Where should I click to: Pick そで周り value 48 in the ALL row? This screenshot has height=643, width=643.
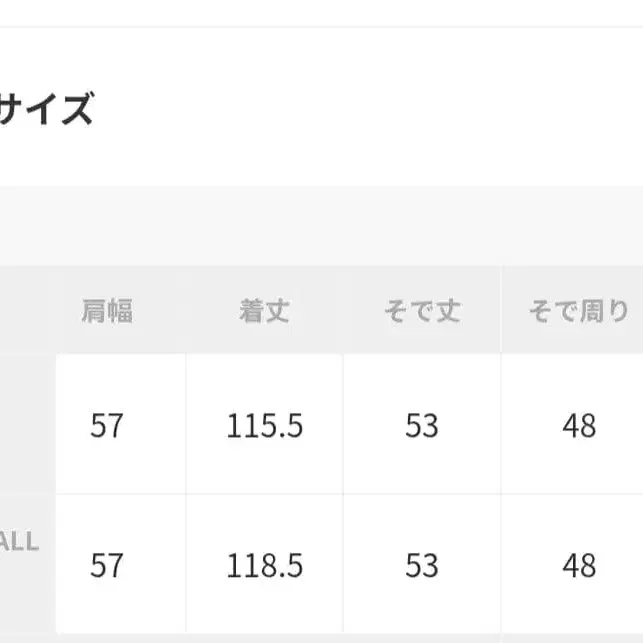pos(579,566)
